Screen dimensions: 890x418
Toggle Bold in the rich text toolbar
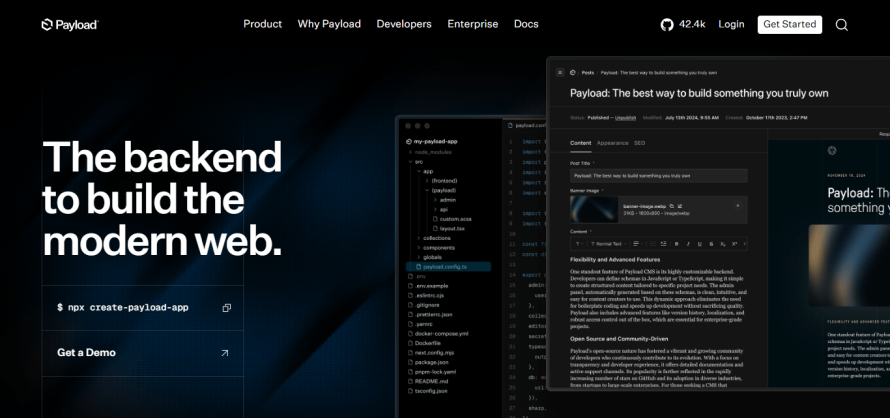coord(677,244)
